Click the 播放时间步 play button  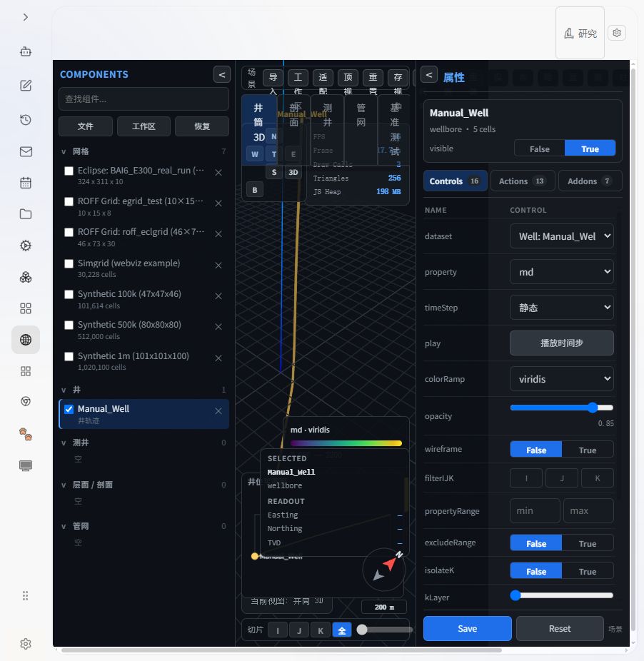[562, 343]
